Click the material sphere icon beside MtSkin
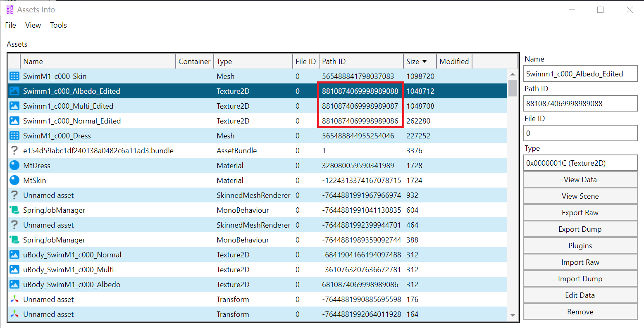 [x=14, y=180]
